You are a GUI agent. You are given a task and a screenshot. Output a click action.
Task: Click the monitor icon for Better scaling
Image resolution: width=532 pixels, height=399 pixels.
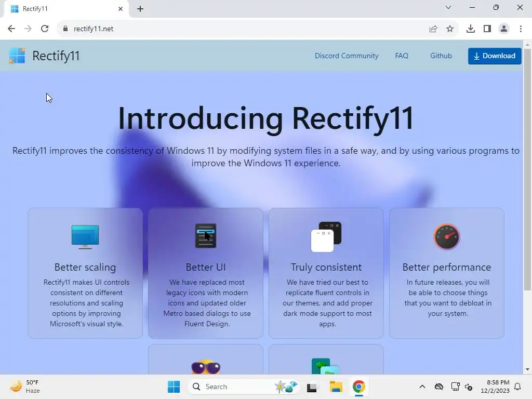pyautogui.click(x=85, y=236)
